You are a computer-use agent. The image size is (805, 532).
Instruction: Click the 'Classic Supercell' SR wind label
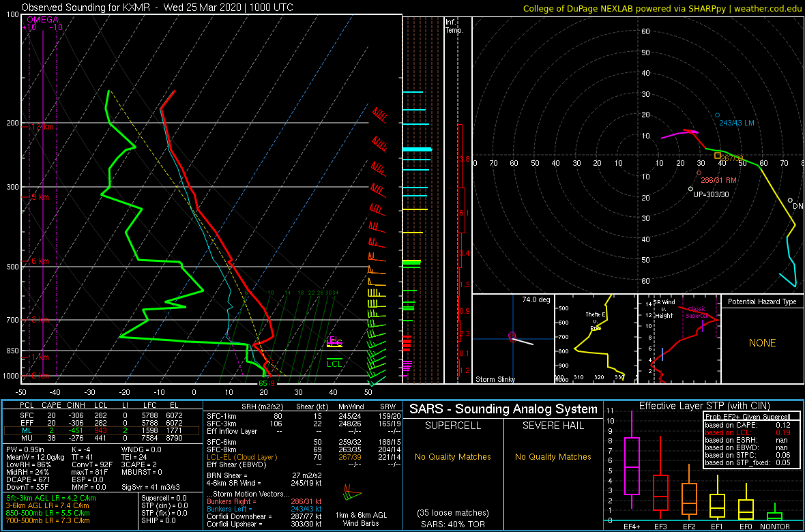pyautogui.click(x=697, y=313)
